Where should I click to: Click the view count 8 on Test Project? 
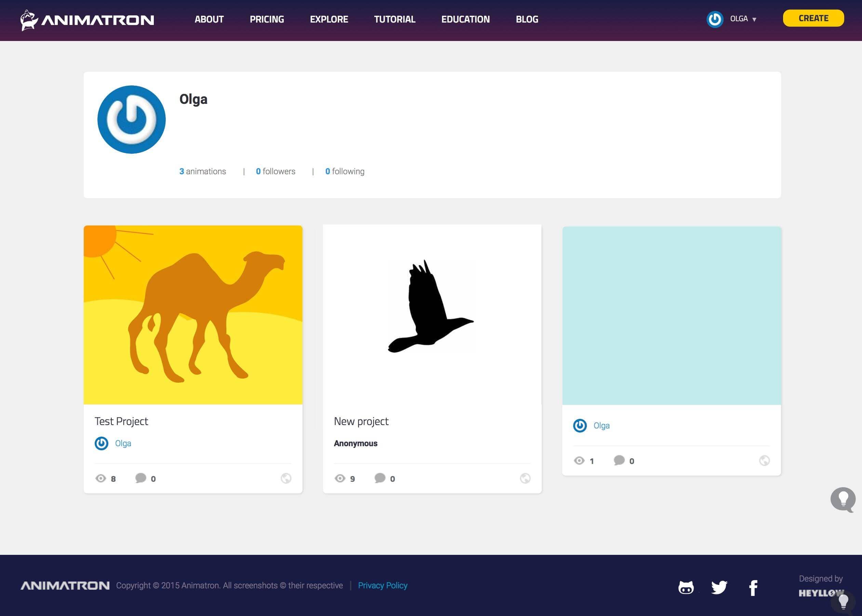[113, 479]
